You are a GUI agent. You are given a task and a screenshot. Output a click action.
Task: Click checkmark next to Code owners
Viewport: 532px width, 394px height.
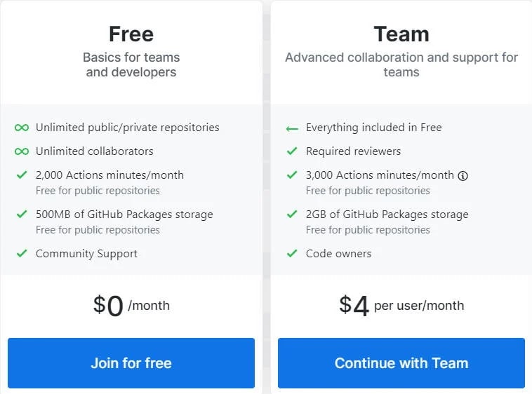point(292,254)
